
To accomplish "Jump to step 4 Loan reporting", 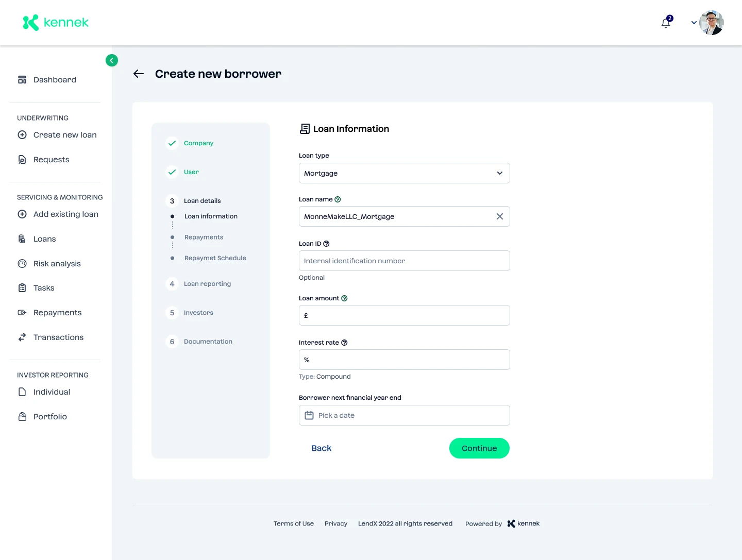I will coord(207,284).
